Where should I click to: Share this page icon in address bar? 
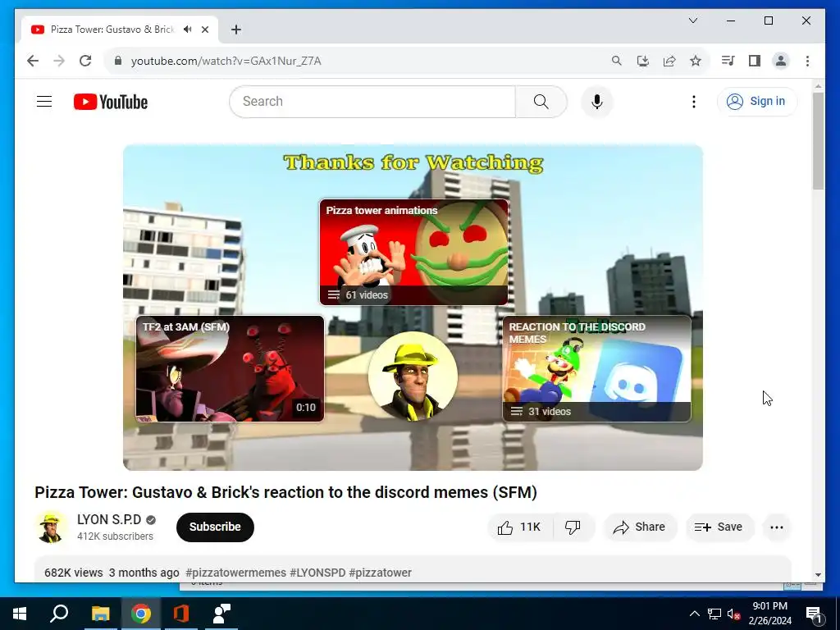669,61
